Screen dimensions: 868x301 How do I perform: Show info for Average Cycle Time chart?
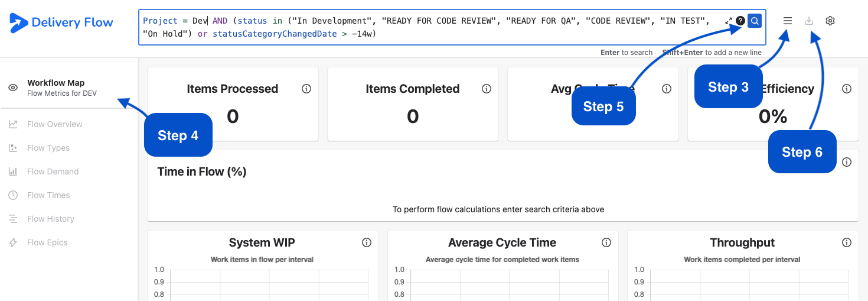[606, 242]
